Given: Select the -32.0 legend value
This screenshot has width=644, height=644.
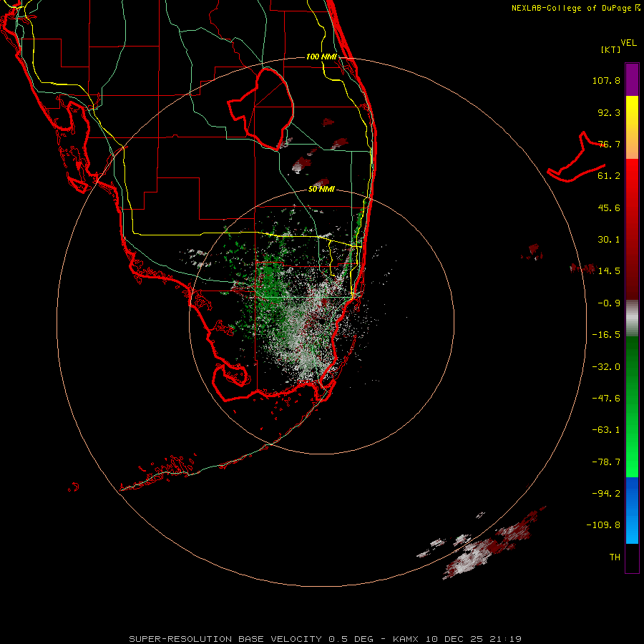Looking at the screenshot, I should (x=606, y=367).
